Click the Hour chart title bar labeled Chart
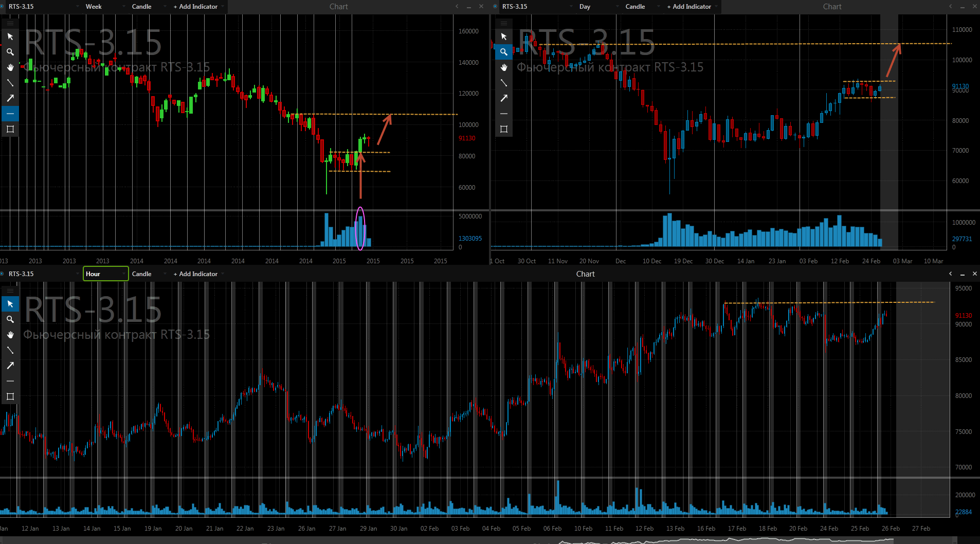This screenshot has width=980, height=544. click(586, 274)
